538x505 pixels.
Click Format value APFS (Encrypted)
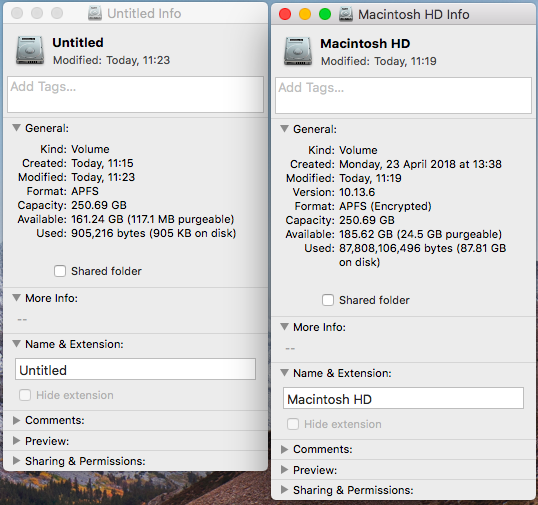click(385, 206)
